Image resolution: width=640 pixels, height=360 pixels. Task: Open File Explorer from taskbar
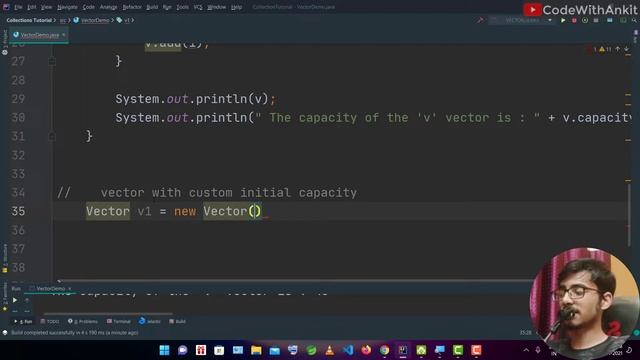256,350
